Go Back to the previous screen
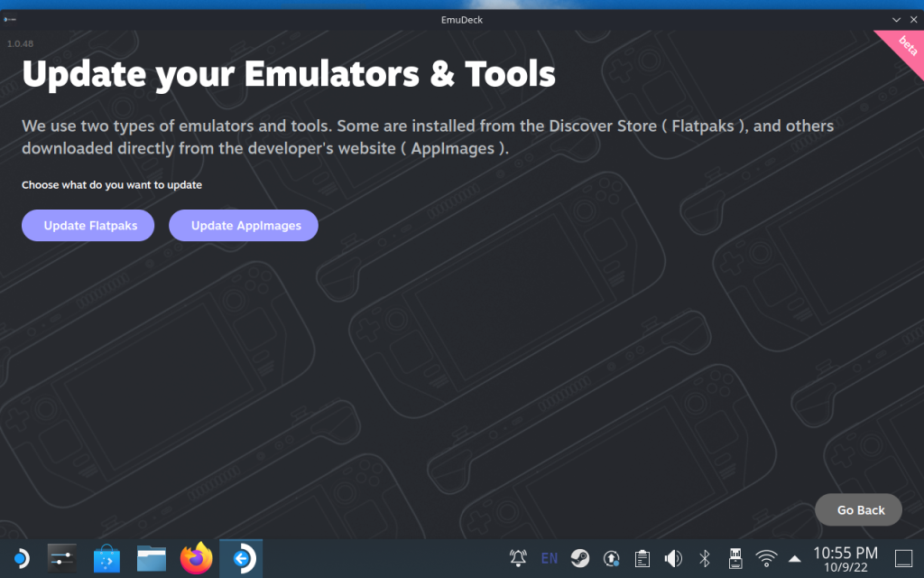The height and width of the screenshot is (578, 924). point(858,509)
